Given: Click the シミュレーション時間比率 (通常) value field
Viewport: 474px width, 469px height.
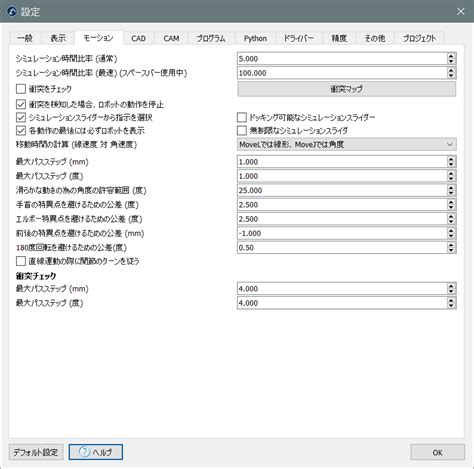Looking at the screenshot, I should click(x=342, y=59).
